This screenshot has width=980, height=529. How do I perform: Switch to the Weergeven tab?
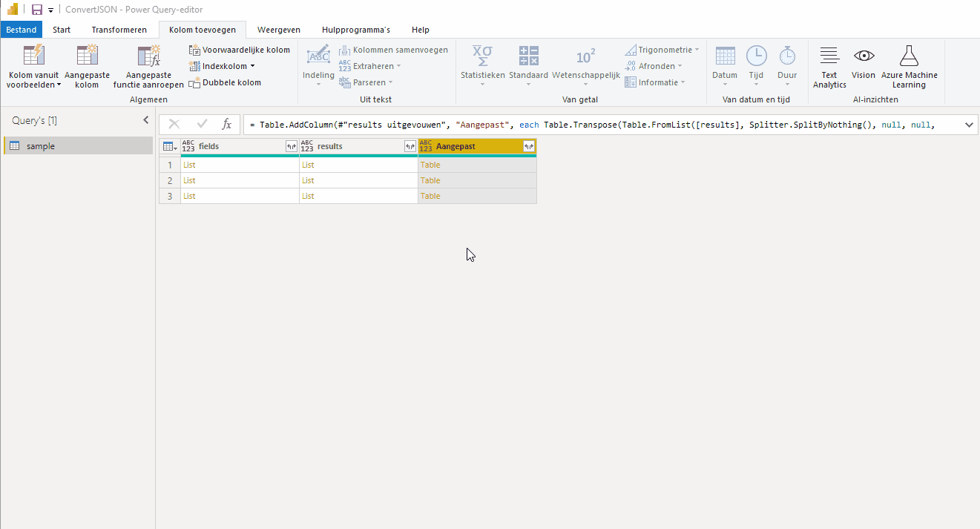point(279,30)
